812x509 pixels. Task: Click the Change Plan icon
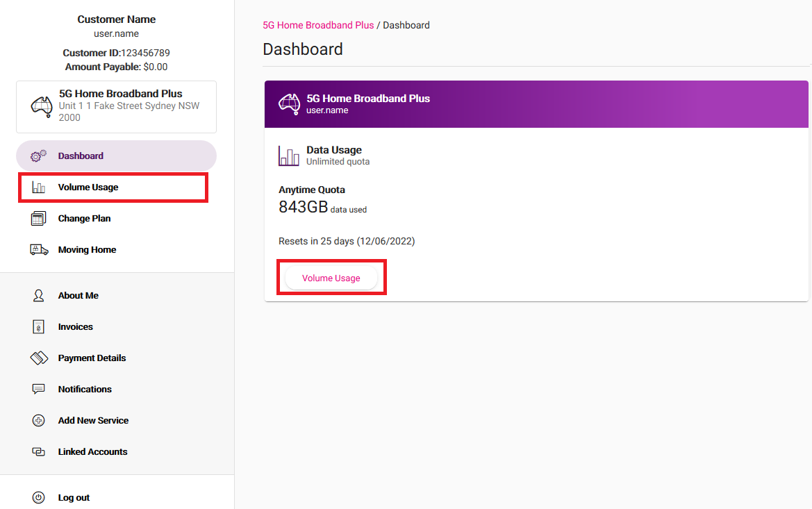[38, 219]
